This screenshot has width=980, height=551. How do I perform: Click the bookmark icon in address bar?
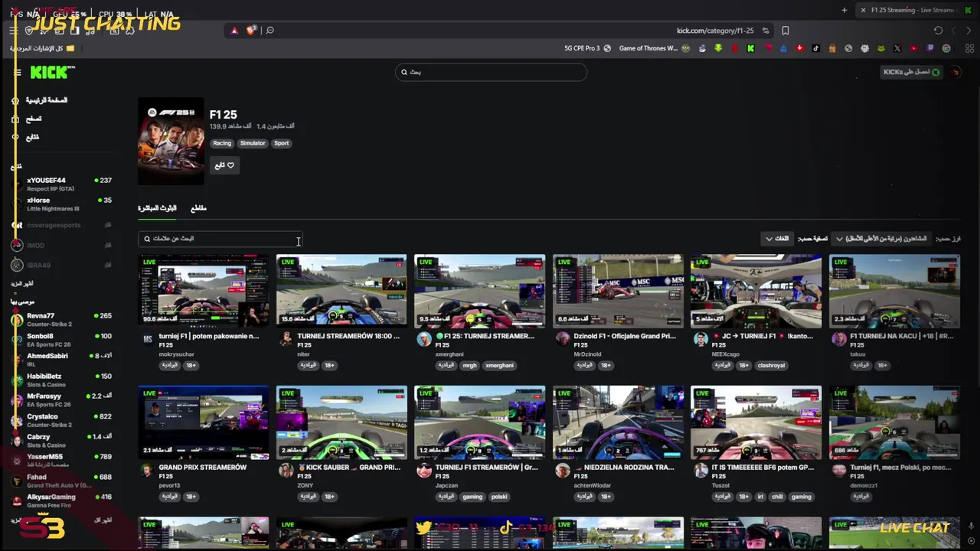point(786,31)
